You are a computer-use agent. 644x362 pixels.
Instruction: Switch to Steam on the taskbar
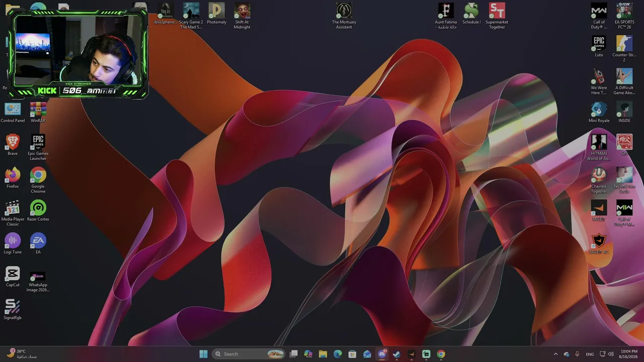pos(396,354)
